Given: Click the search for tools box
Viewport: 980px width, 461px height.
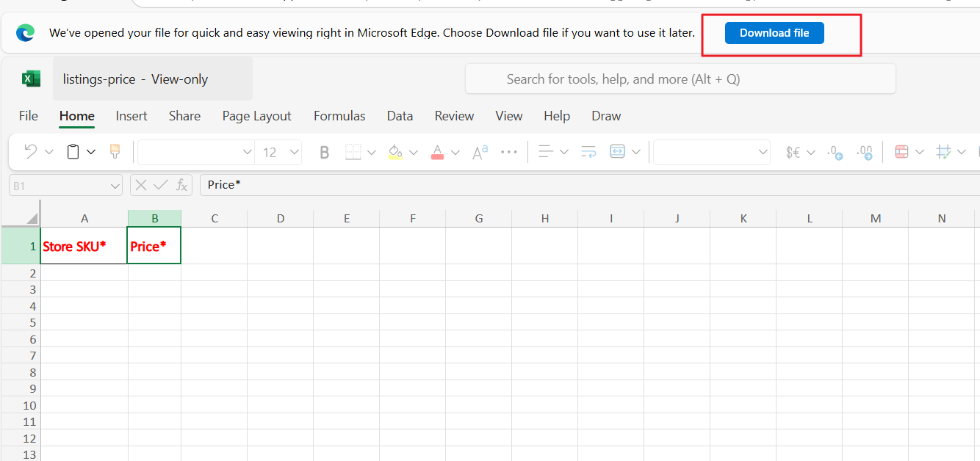Looking at the screenshot, I should [x=680, y=79].
